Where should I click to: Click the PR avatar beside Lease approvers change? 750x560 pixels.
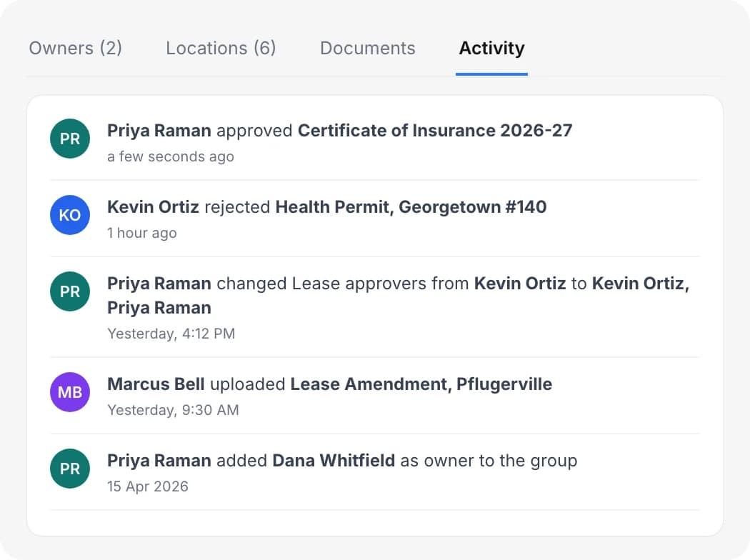70,291
